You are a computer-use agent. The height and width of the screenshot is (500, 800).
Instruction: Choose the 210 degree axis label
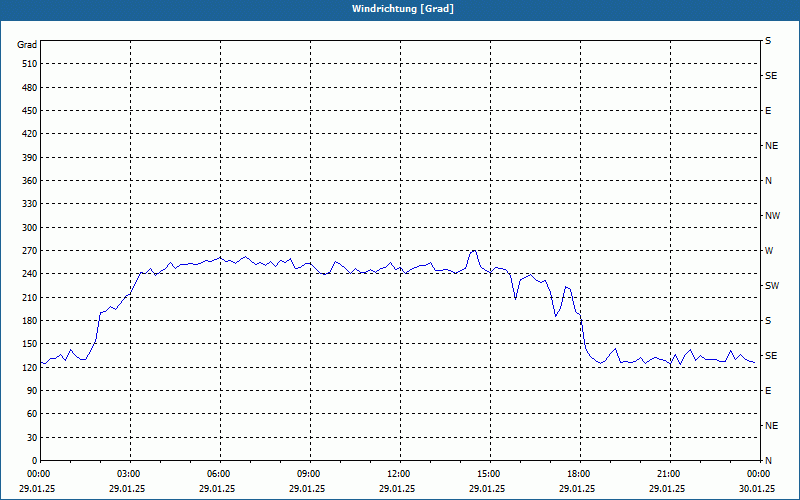(x=30, y=297)
